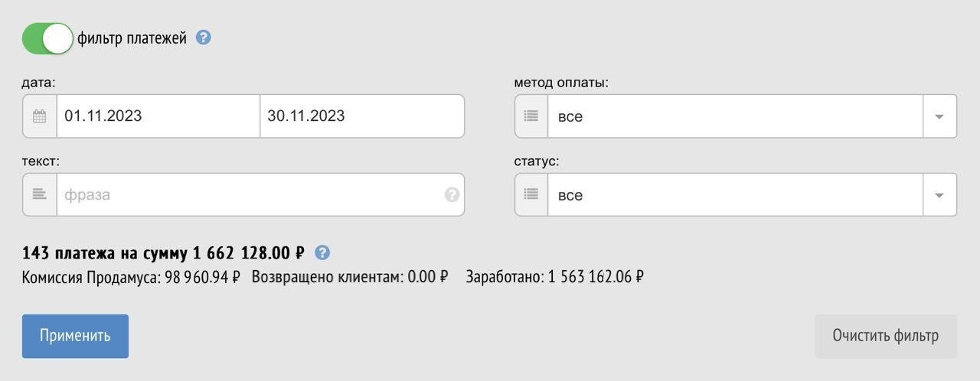The height and width of the screenshot is (381, 980).
Task: Focus the фраза text input
Action: pos(249,194)
